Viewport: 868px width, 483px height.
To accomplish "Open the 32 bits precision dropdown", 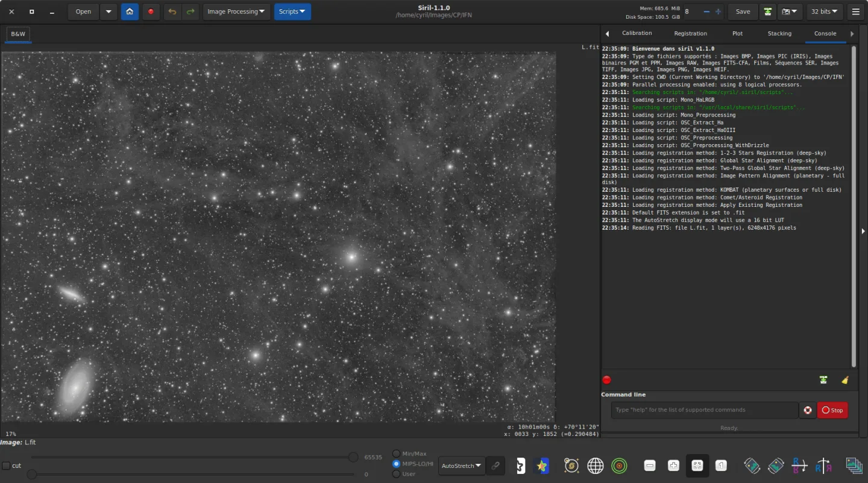I will [825, 11].
